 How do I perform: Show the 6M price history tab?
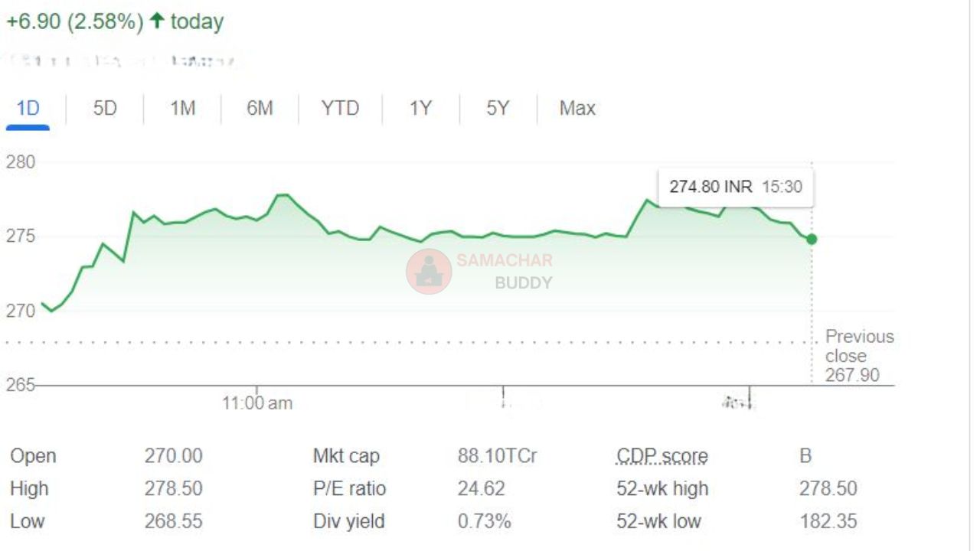point(260,109)
